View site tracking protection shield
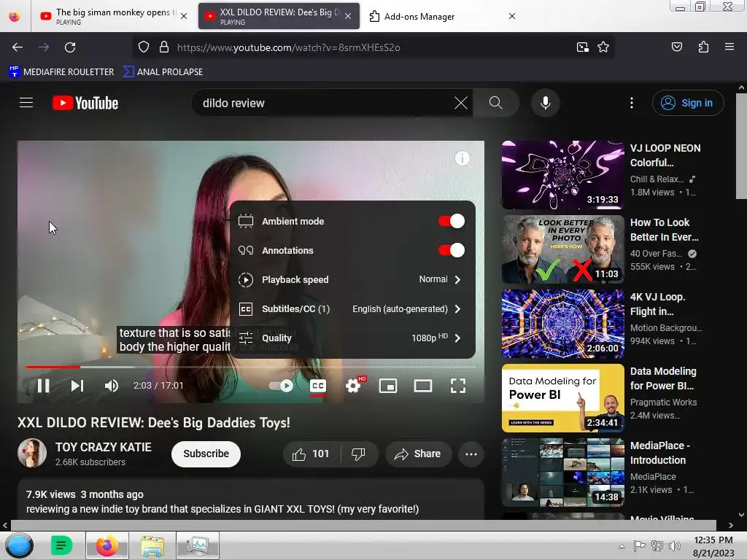This screenshot has height=560, width=747. pyautogui.click(x=144, y=47)
